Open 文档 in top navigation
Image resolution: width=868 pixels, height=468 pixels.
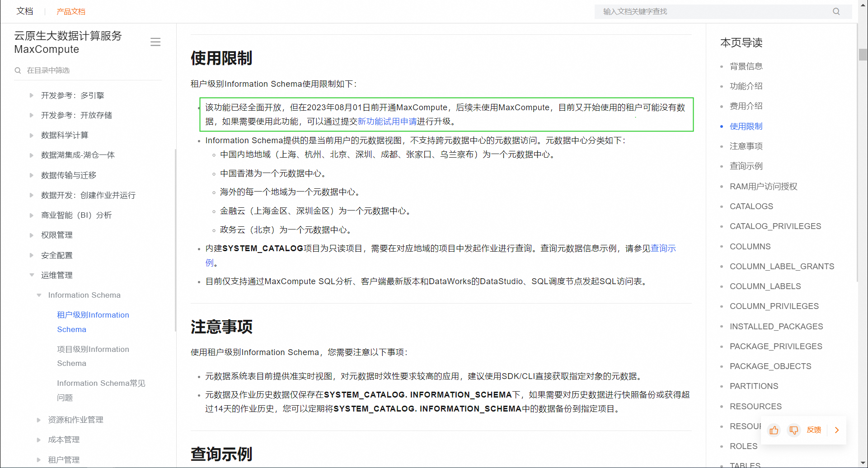tap(25, 11)
